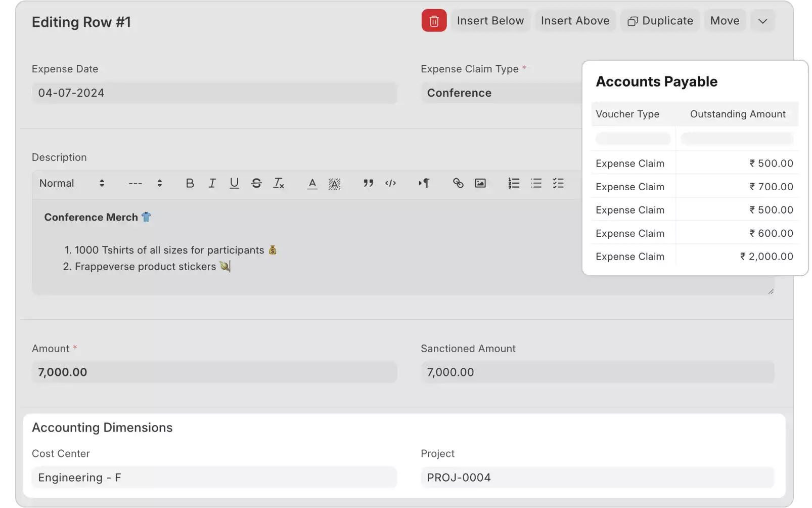The height and width of the screenshot is (508, 812).
Task: Toggle bulleted list formatting
Action: pos(536,183)
